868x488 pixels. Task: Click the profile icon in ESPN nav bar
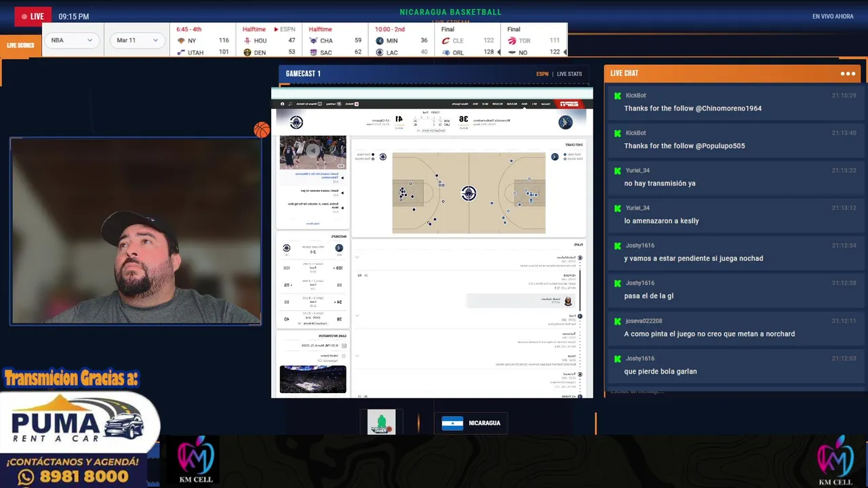281,104
